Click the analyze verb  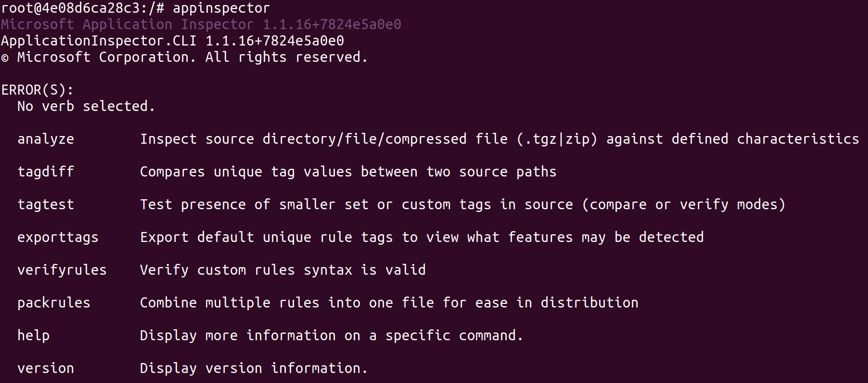pyautogui.click(x=45, y=139)
